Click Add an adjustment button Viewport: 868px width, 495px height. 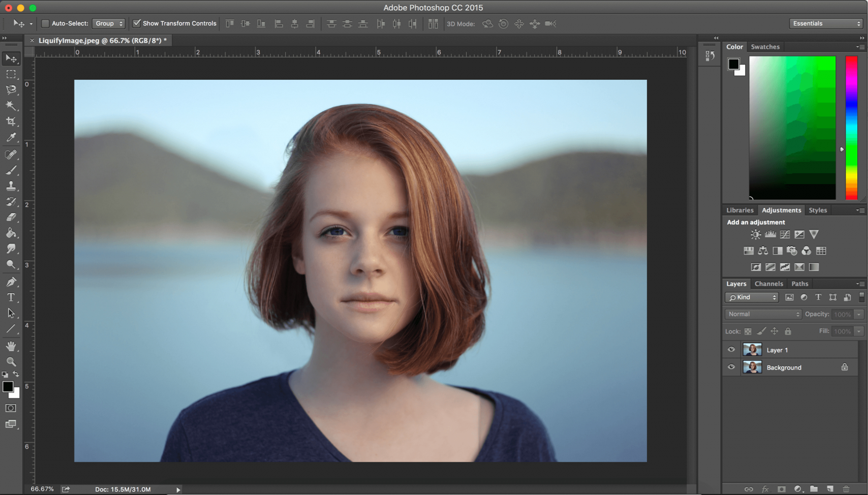[x=755, y=222]
